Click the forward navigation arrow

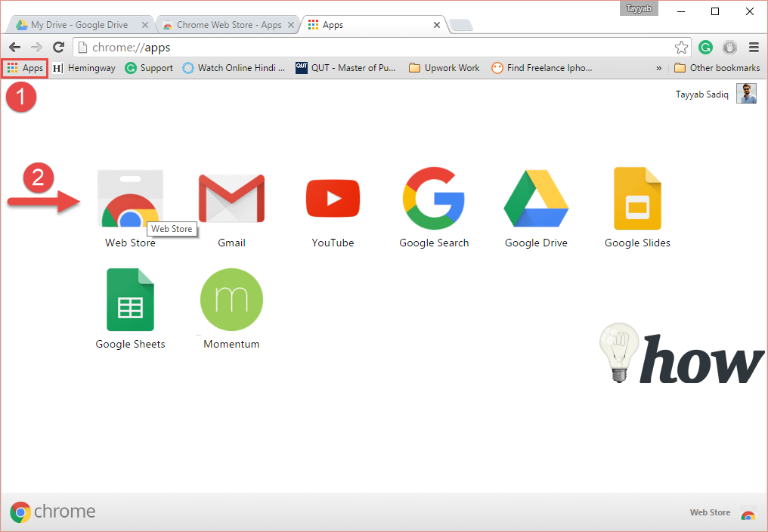(36, 48)
